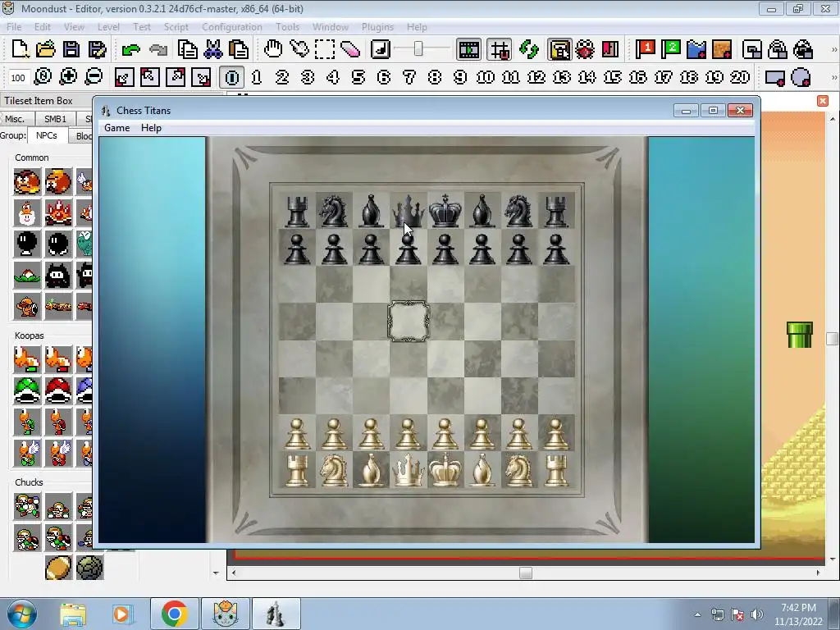
Task: Switch to section 10
Action: [x=486, y=77]
